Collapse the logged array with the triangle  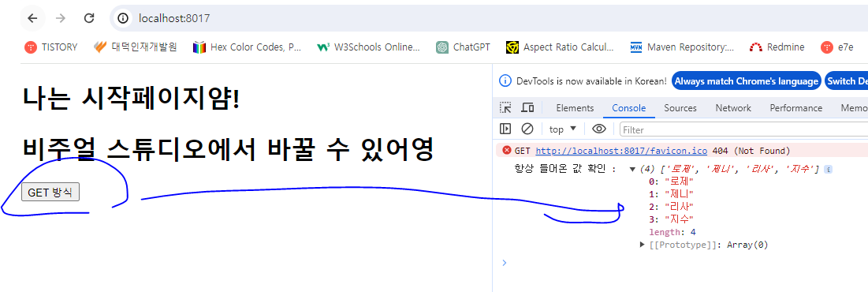[632, 169]
